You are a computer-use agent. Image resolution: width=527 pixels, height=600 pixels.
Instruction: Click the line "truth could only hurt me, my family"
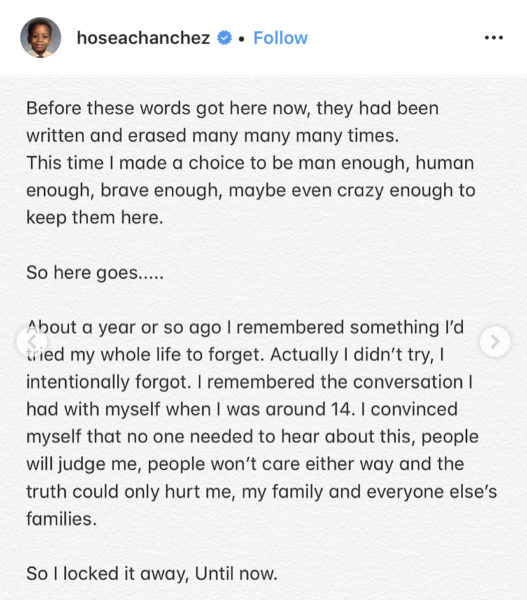pos(261,492)
